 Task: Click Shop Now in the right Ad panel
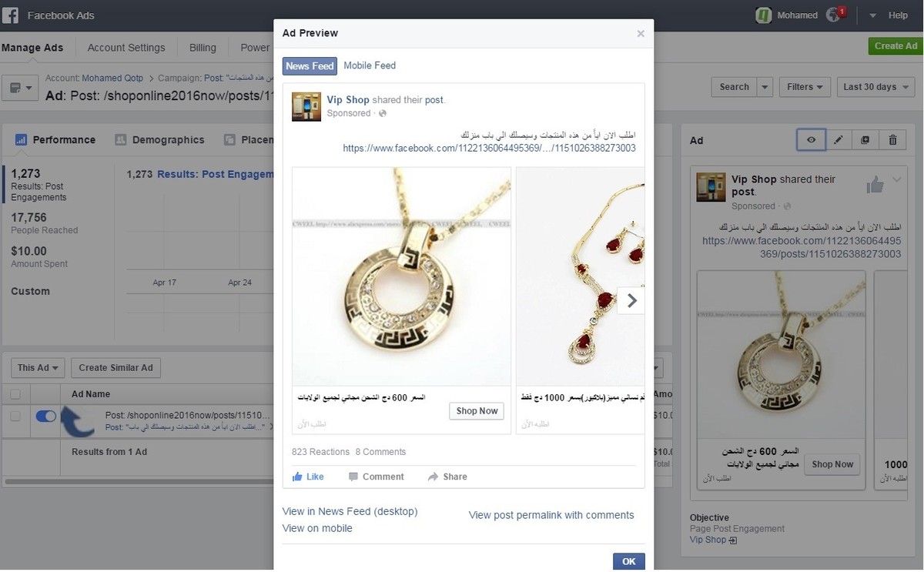pos(832,464)
